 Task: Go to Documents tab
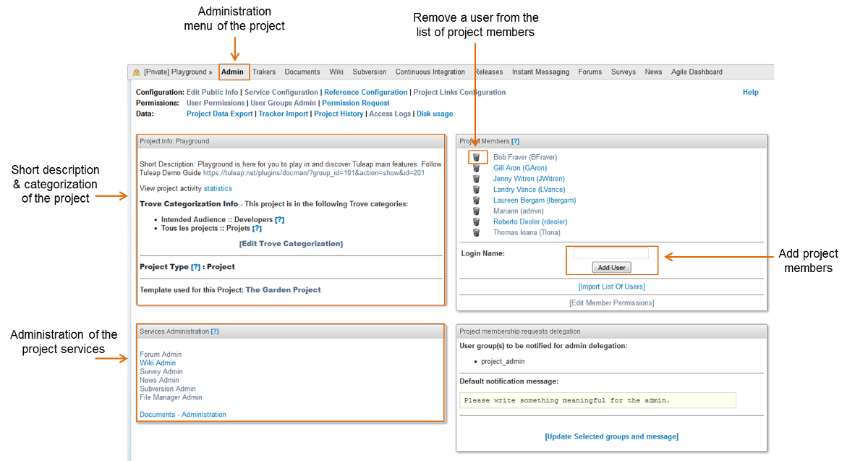click(x=302, y=72)
